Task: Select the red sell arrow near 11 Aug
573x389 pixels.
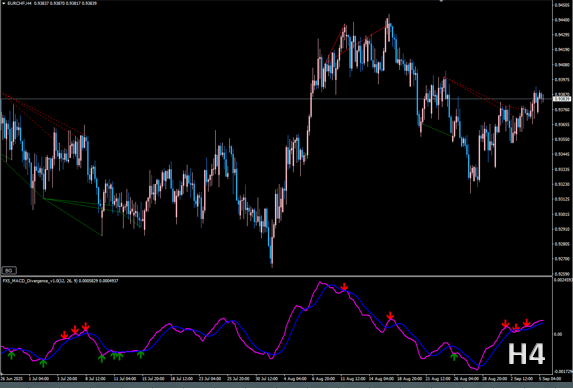Action: click(344, 287)
